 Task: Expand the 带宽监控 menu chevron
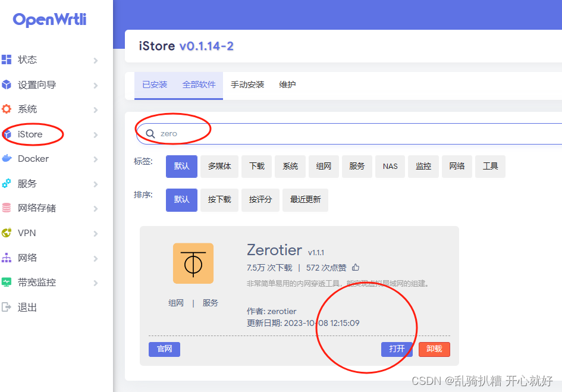click(96, 283)
